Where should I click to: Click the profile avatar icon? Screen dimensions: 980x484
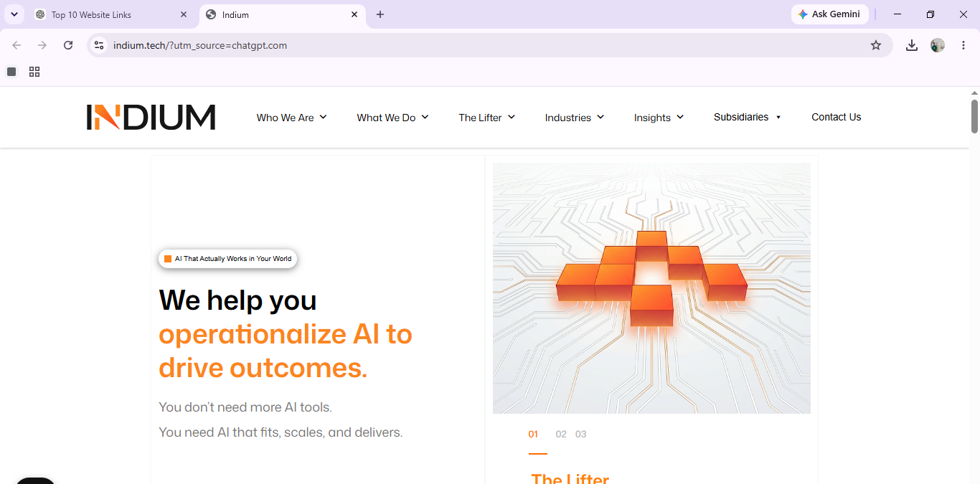coord(938,45)
